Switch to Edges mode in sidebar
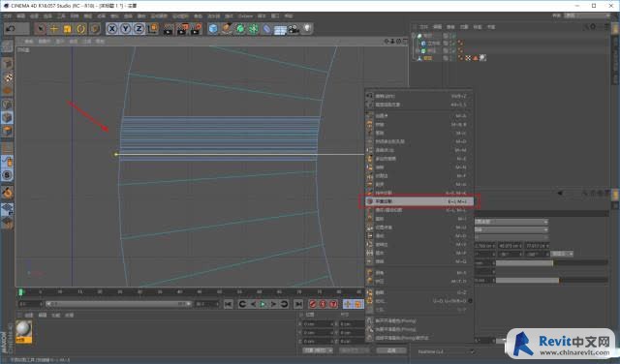 (7, 118)
